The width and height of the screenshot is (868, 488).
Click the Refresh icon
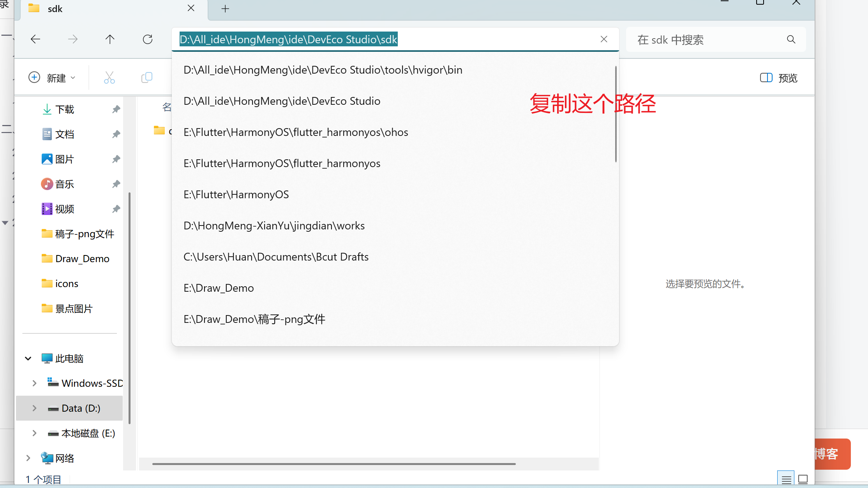(x=148, y=39)
